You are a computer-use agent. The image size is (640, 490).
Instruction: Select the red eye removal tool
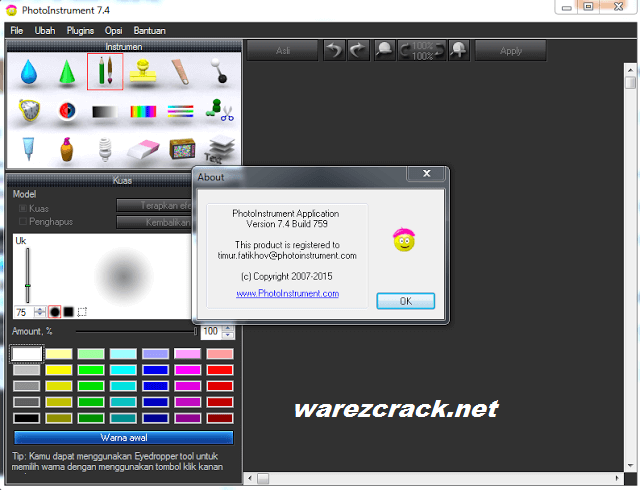click(x=67, y=111)
